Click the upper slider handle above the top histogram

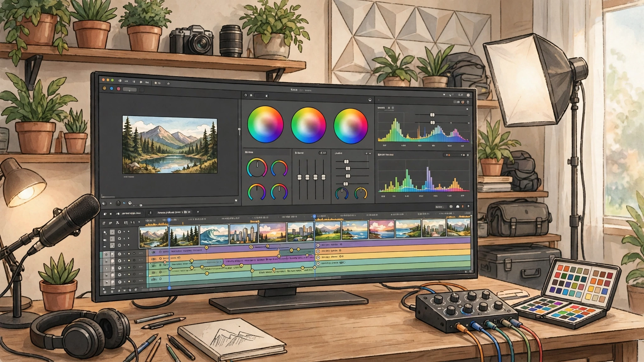pyautogui.click(x=432, y=115)
